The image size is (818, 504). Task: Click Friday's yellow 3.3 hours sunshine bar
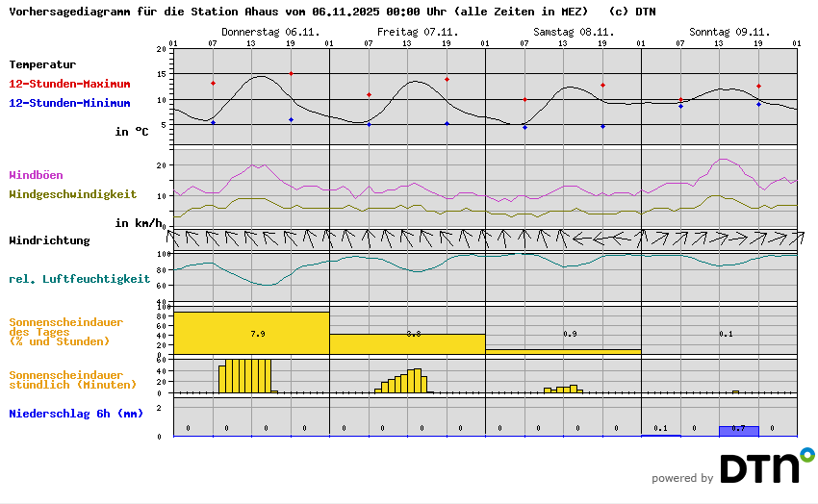pyautogui.click(x=406, y=343)
